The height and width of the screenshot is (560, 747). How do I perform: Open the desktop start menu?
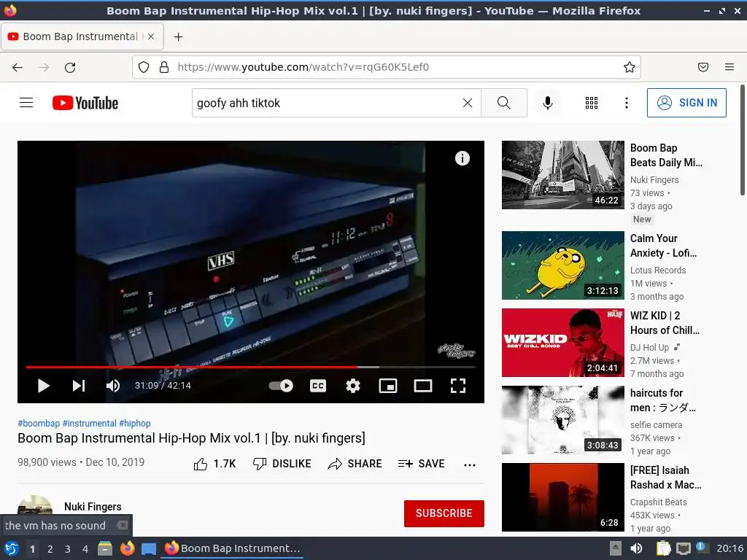11,548
